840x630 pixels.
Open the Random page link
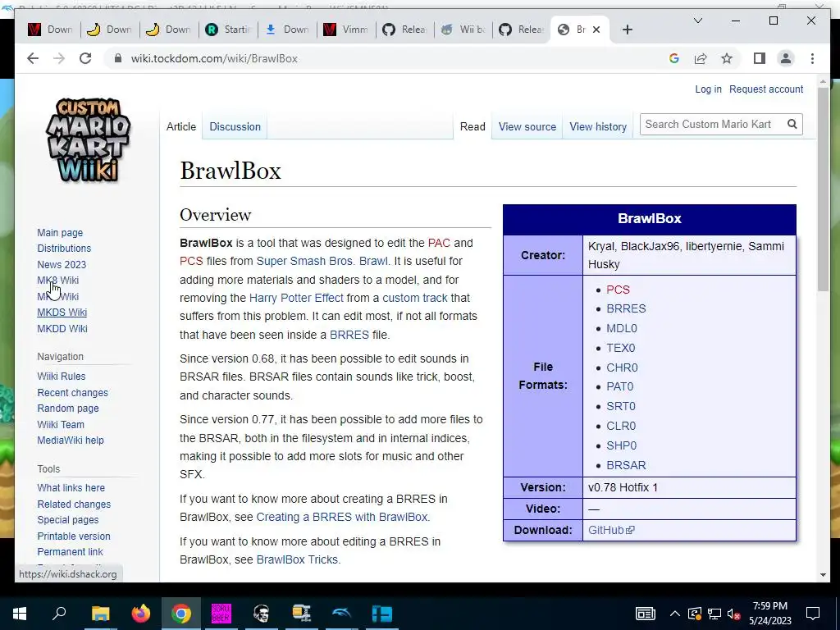pyautogui.click(x=68, y=409)
